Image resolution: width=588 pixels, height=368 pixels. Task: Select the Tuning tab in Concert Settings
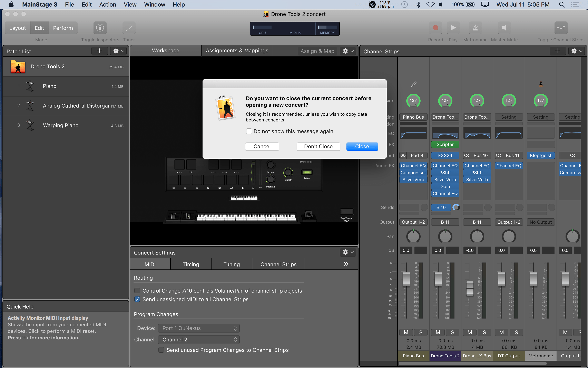tap(232, 264)
